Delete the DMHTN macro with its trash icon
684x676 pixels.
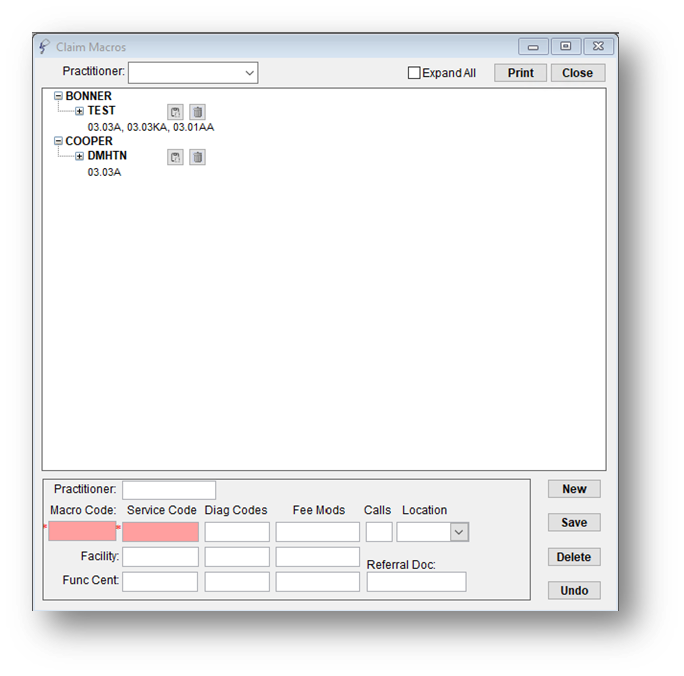(198, 157)
